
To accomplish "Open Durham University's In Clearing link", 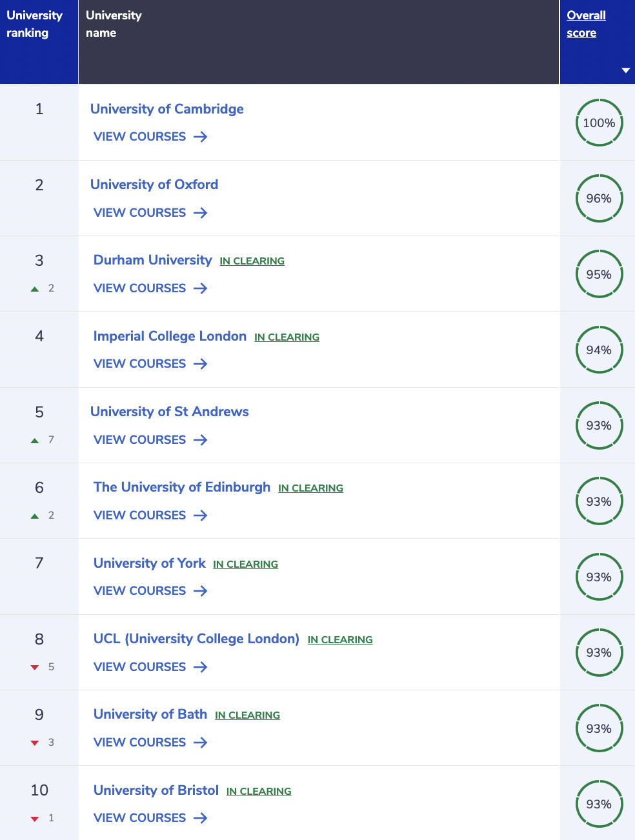I will click(252, 261).
